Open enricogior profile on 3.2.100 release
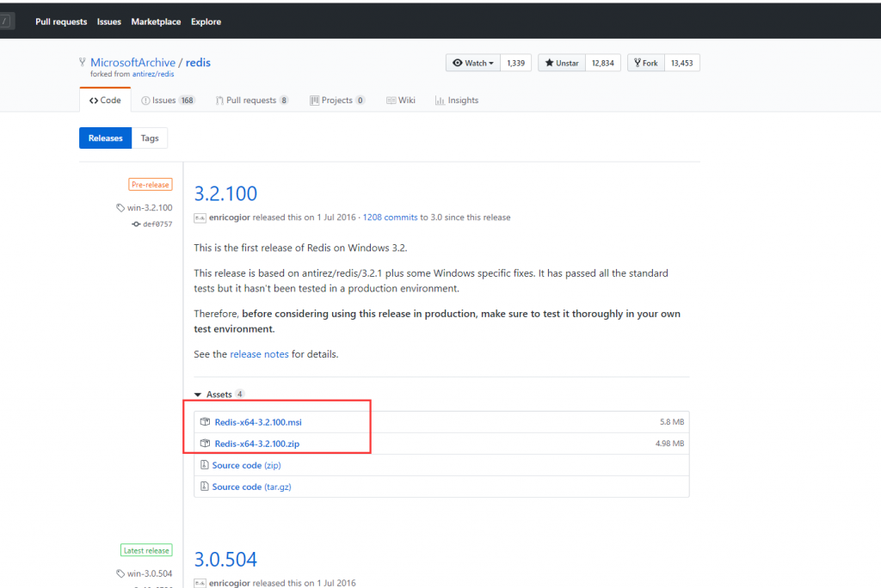 (x=229, y=217)
